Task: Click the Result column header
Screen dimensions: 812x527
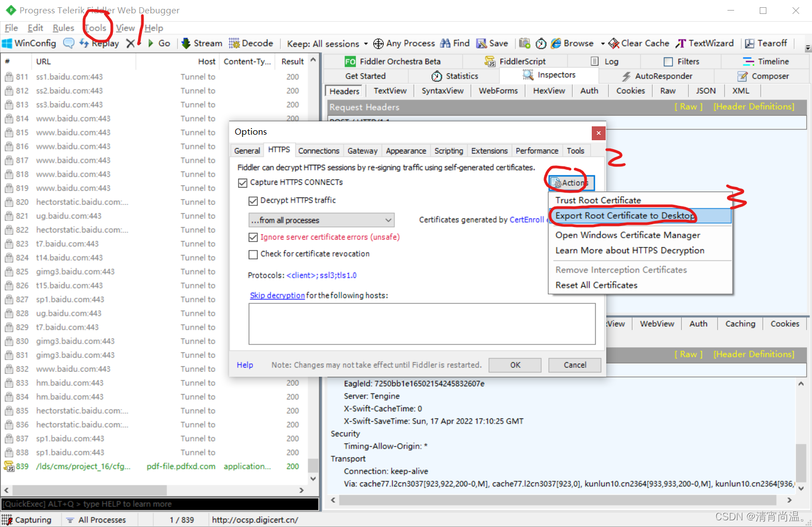Action: (x=293, y=62)
